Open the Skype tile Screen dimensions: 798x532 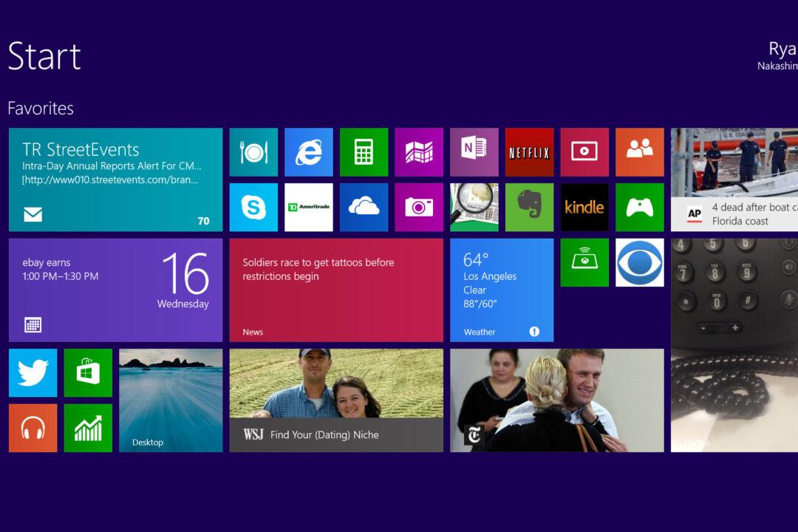[253, 208]
